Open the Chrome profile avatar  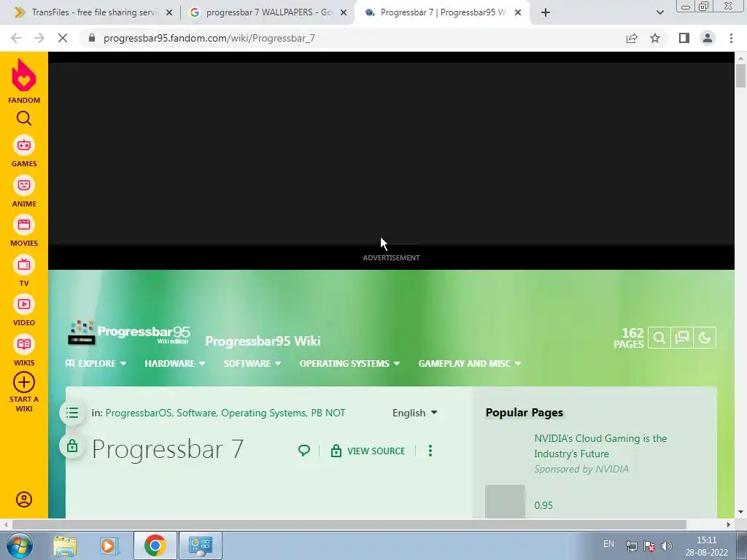point(708,38)
